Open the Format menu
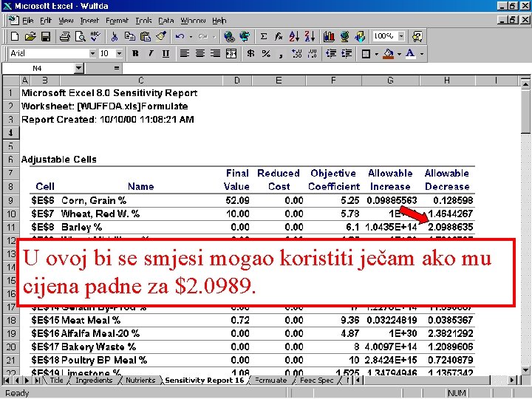The image size is (532, 399). click(x=117, y=21)
